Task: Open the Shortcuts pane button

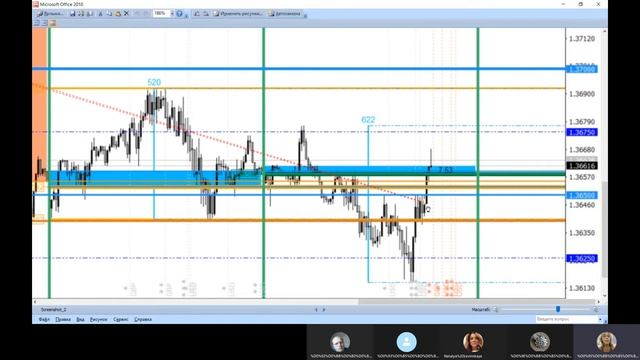Action: 51,13
